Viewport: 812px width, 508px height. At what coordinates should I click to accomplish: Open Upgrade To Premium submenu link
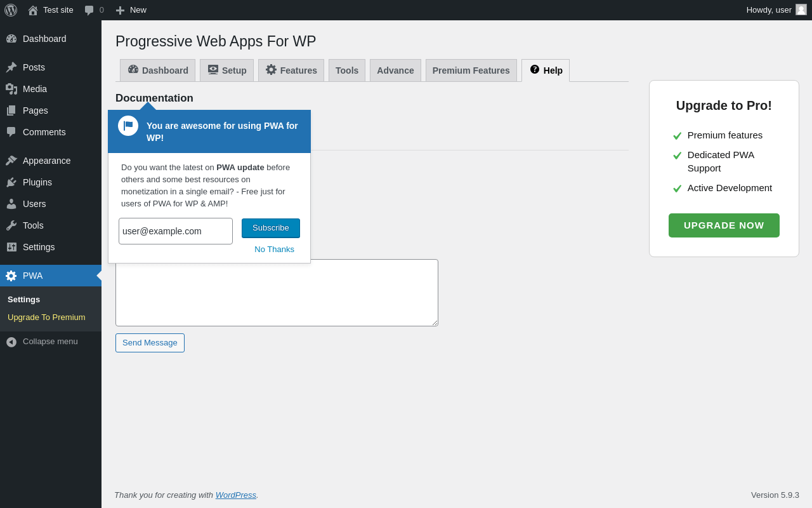tap(46, 317)
